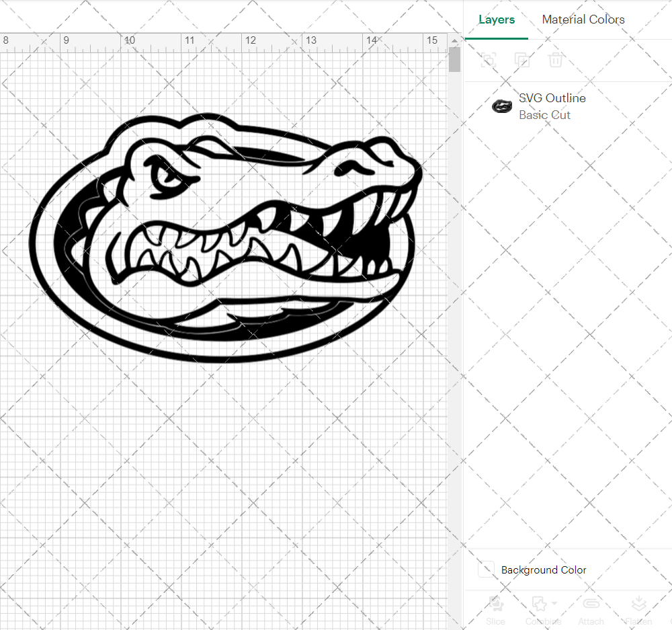
Task: Click ruler mark 12
Action: click(x=250, y=40)
